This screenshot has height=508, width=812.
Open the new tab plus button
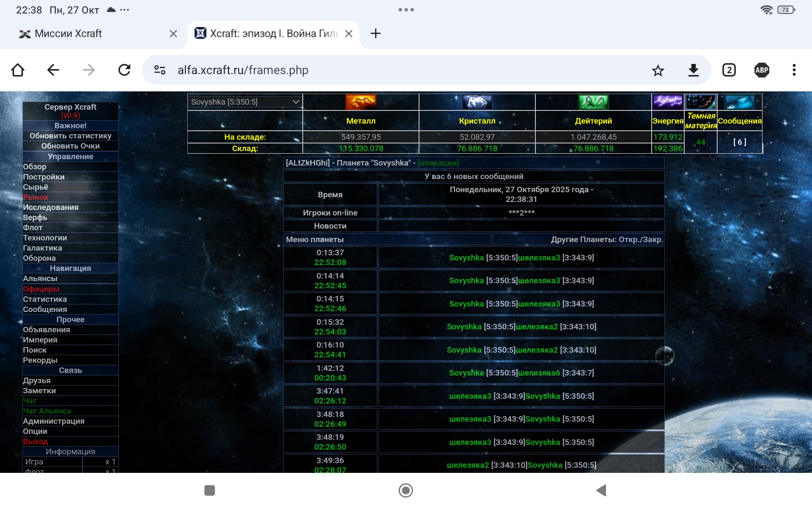[x=376, y=33]
